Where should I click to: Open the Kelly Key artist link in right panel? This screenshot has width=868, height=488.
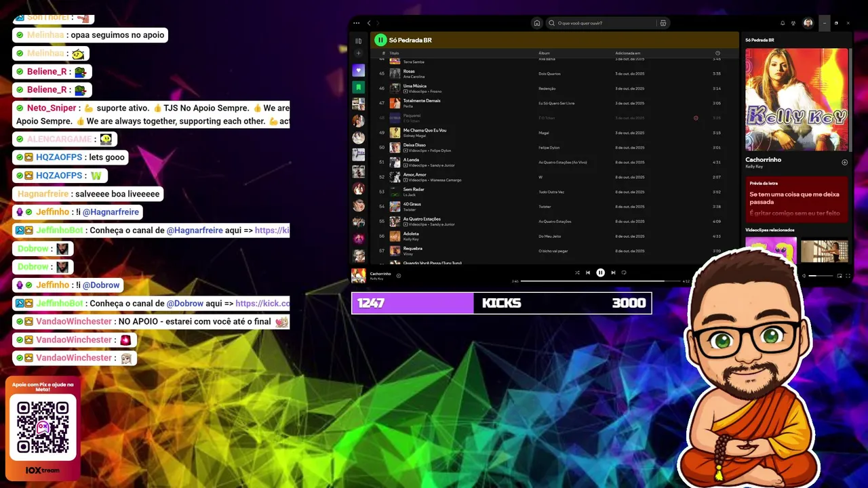754,166
